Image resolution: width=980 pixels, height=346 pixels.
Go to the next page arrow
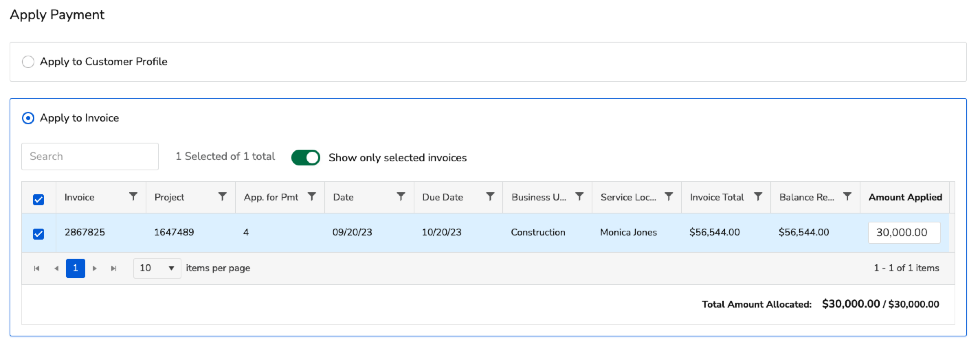point(95,268)
